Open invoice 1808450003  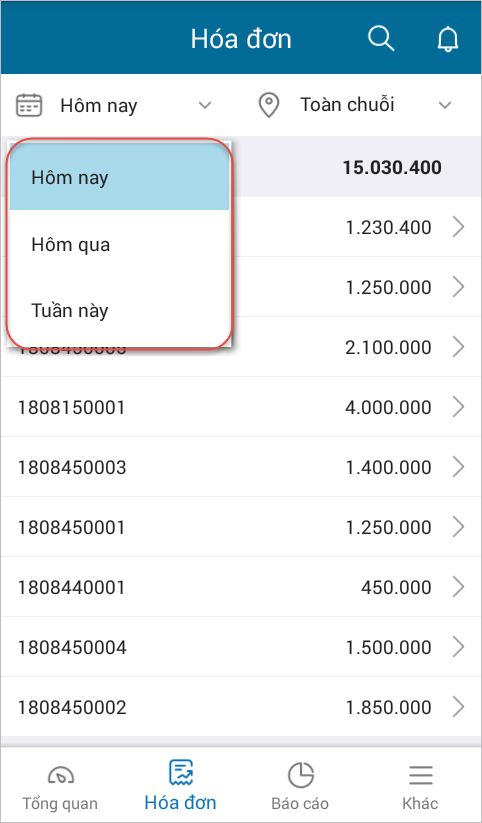(241, 467)
